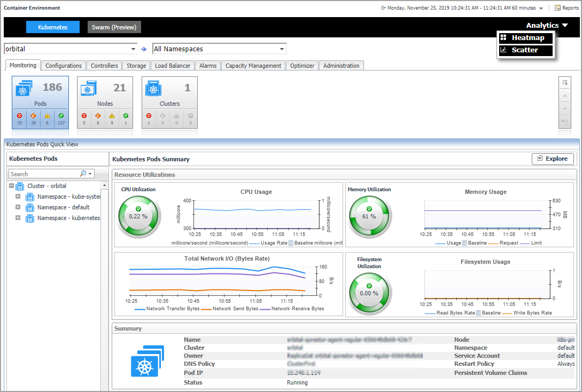Click the critical alarm icon under Nodes
Screen dimensions: 582x392
98,115
